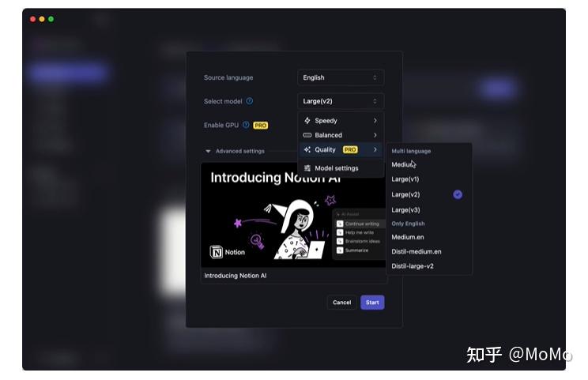588x380 pixels.
Task: Click the Introducing Notion AI file title
Action: (236, 276)
